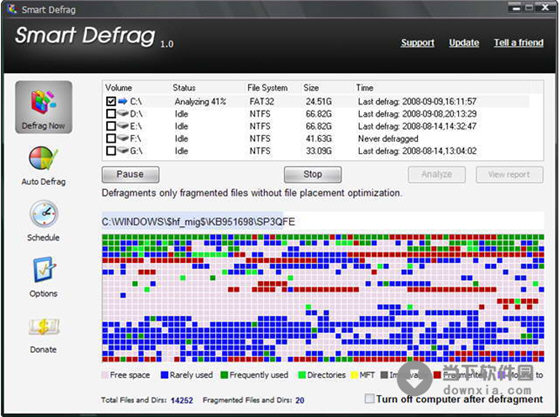Viewport: 560px width, 417px height.
Task: Click the 'FAT32' file system cell
Action: (x=262, y=101)
